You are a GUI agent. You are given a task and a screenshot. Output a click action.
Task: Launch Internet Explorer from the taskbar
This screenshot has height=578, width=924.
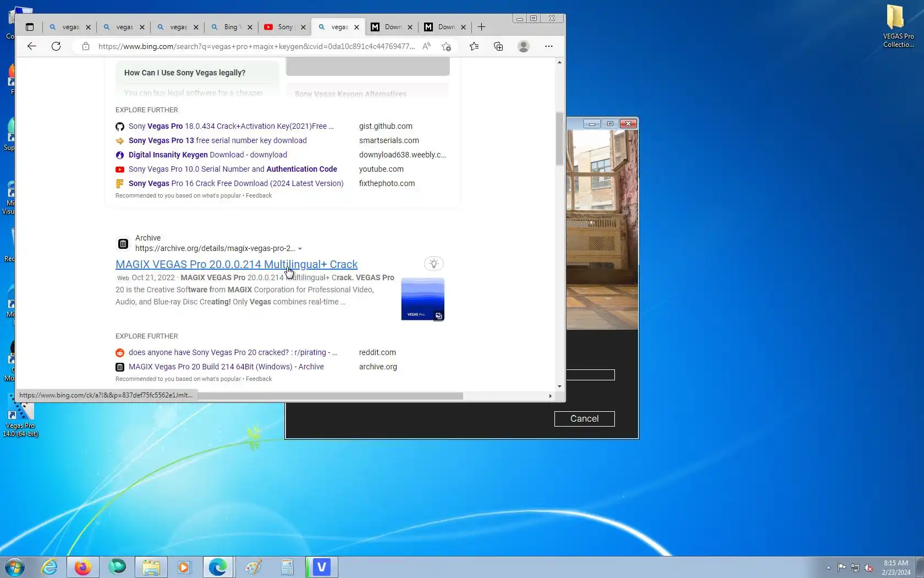coord(50,567)
